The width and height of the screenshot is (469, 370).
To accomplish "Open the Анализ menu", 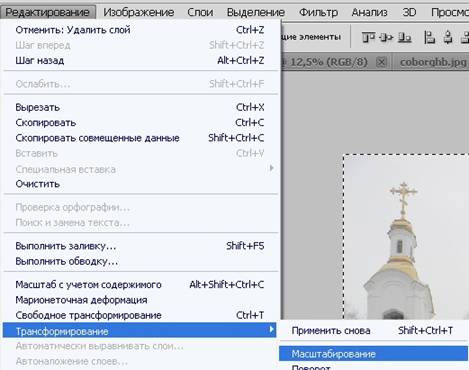I will [369, 12].
